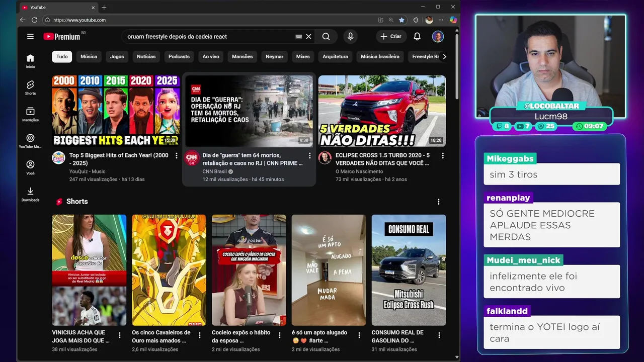Open the Criar create menu
The image size is (644, 362).
pyautogui.click(x=391, y=37)
